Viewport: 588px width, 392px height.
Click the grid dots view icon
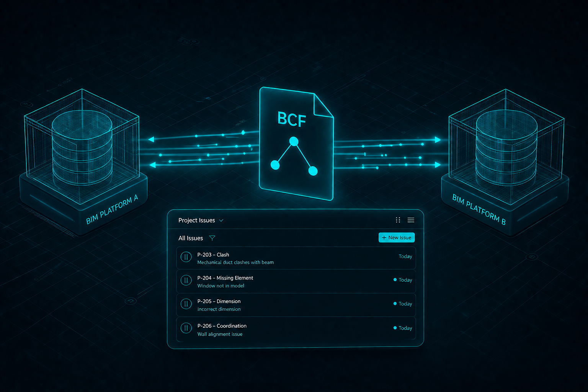coord(398,220)
